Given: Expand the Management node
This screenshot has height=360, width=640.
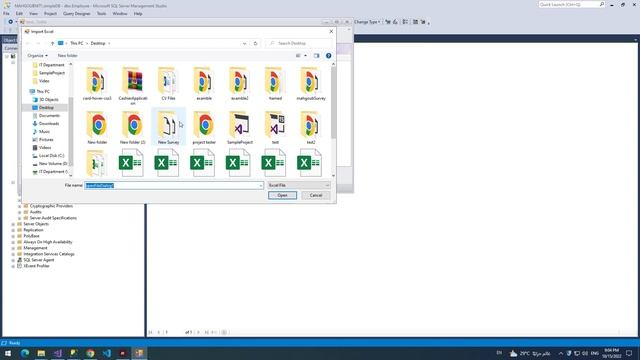Looking at the screenshot, I should (13, 248).
